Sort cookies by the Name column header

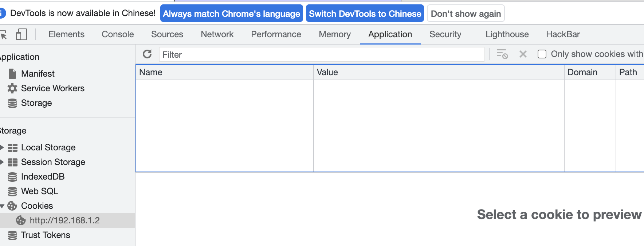click(225, 72)
